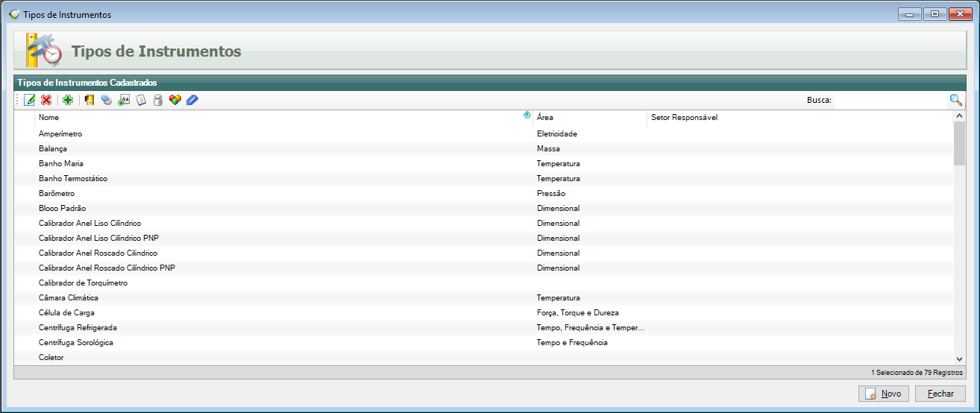This screenshot has height=413, width=980.
Task: Select the Coletor row
Action: pyautogui.click(x=483, y=358)
